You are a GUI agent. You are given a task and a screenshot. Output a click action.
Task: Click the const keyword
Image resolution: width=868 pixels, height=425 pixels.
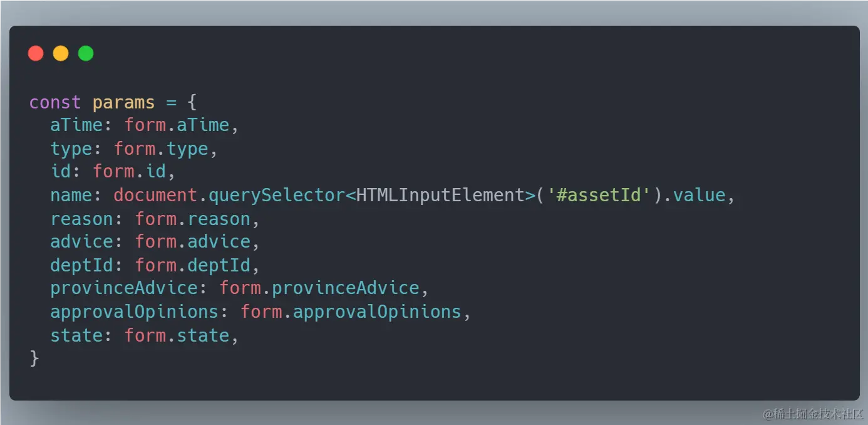[55, 102]
